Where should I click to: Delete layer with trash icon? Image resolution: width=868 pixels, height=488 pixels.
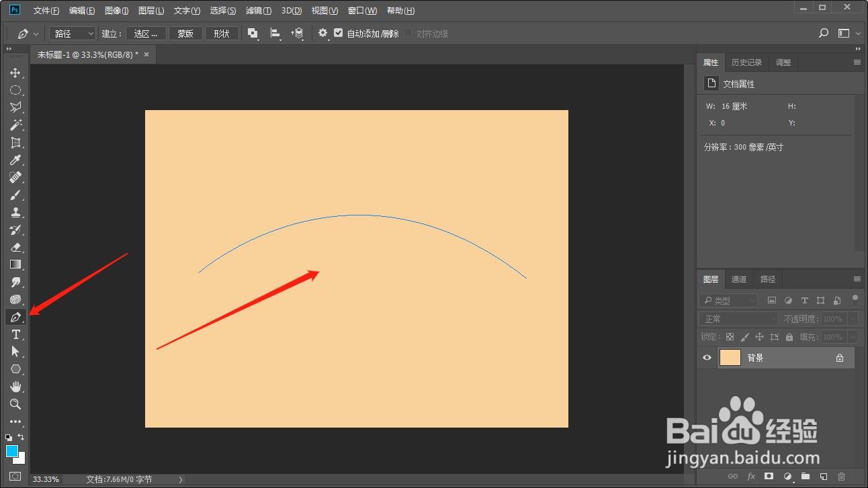[x=841, y=476]
